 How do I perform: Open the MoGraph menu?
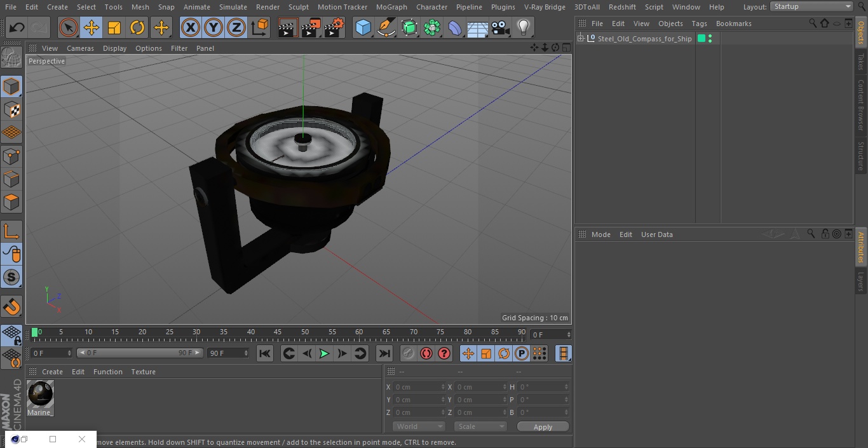tap(391, 7)
